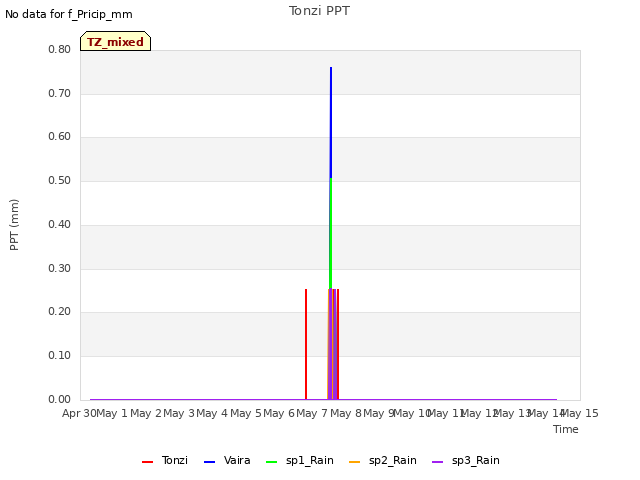
Task: Click the 'PPT (mm)' y-axis title
Action: 14,224
